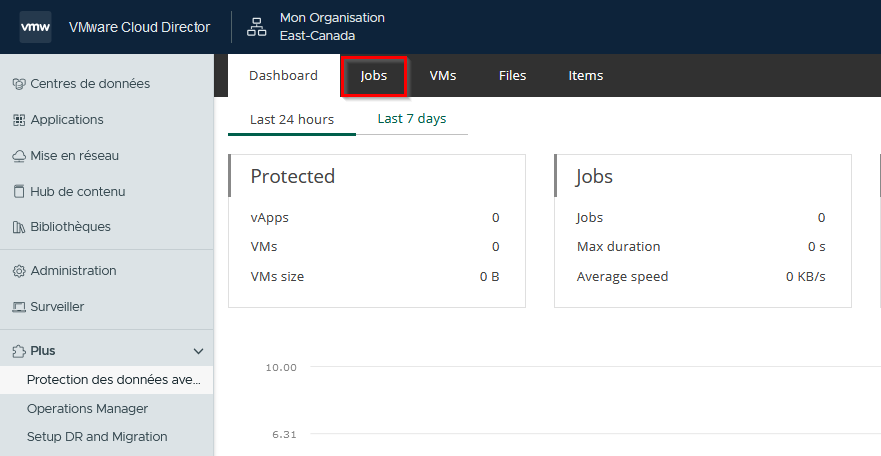Click the Jobs row label in Jobs card

coord(590,218)
